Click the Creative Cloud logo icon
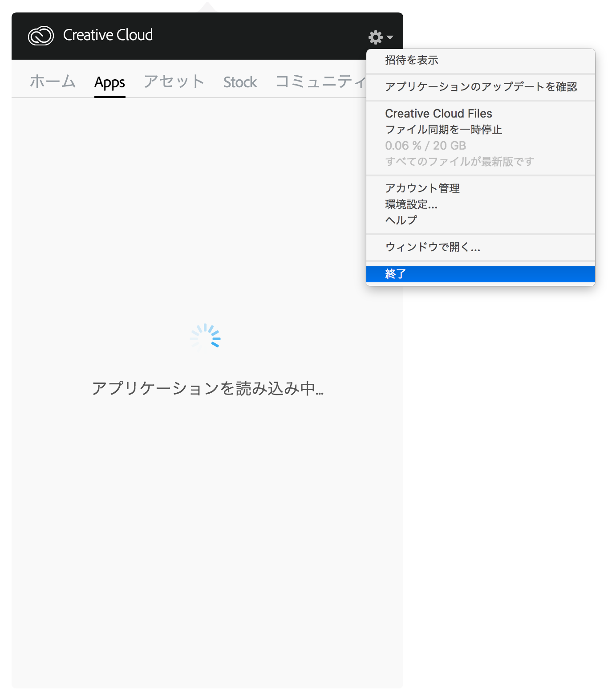Viewport: 608px width, 700px height. click(x=41, y=36)
